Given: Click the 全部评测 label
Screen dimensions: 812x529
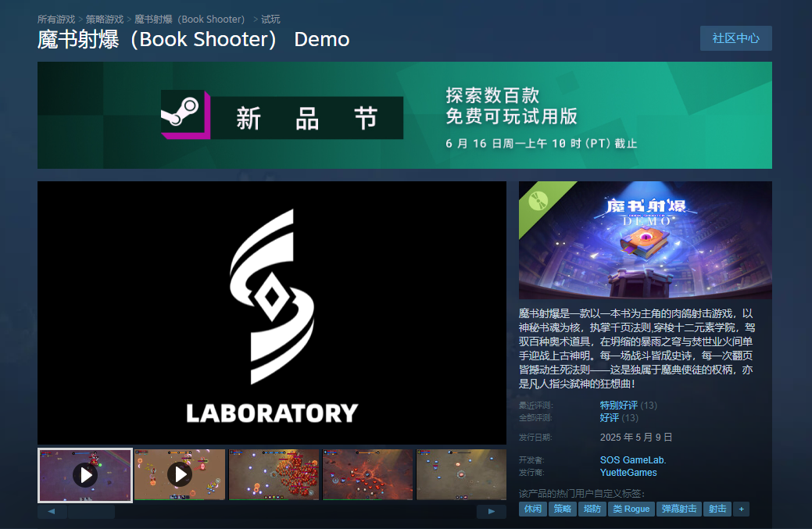Looking at the screenshot, I should pyautogui.click(x=535, y=418).
